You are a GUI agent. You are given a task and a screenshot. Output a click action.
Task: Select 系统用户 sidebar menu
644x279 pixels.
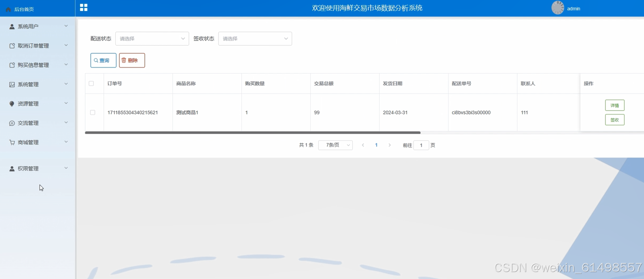point(38,26)
